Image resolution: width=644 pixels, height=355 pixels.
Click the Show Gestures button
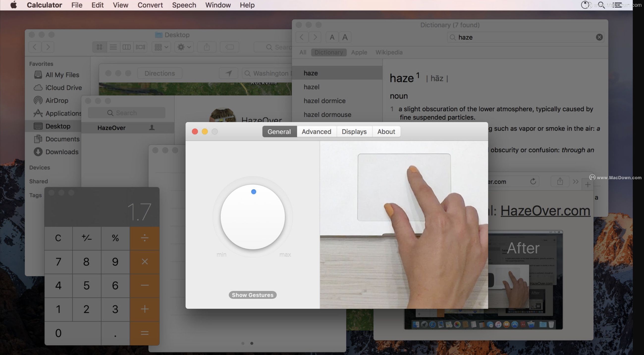click(252, 295)
